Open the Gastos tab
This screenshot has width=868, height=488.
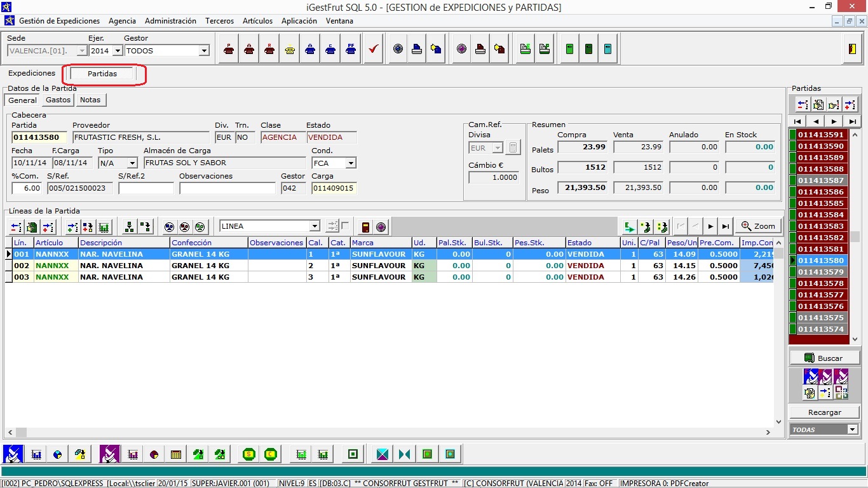pyautogui.click(x=58, y=100)
